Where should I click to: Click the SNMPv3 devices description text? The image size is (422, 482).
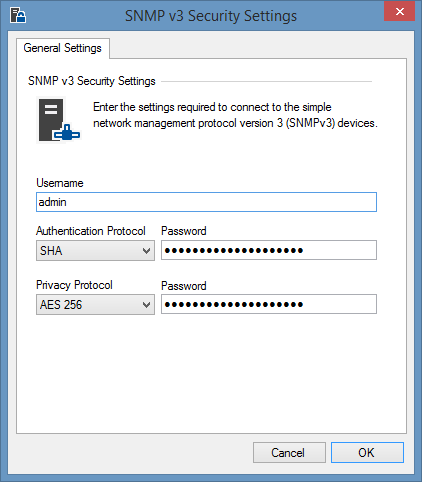[235, 115]
